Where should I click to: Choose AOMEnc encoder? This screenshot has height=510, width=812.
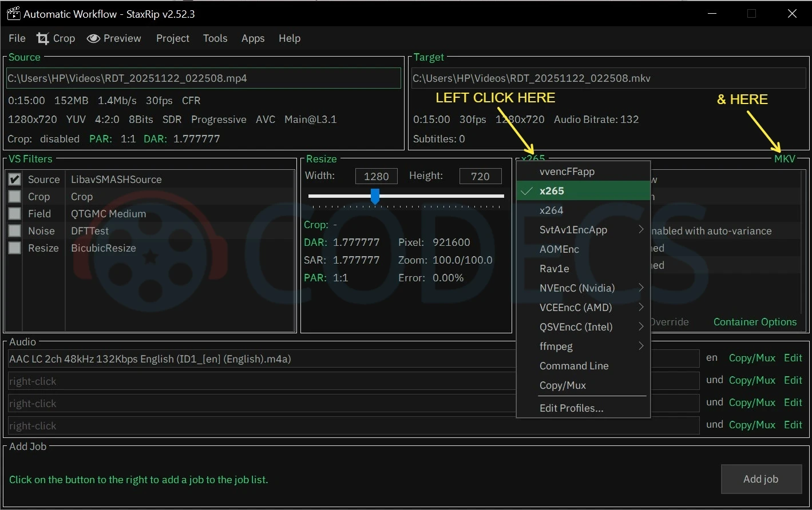[583, 249]
